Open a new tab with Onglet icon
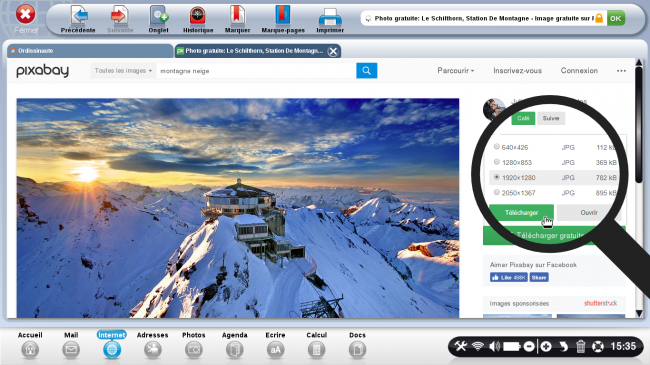This screenshot has height=365, width=650. point(159,16)
